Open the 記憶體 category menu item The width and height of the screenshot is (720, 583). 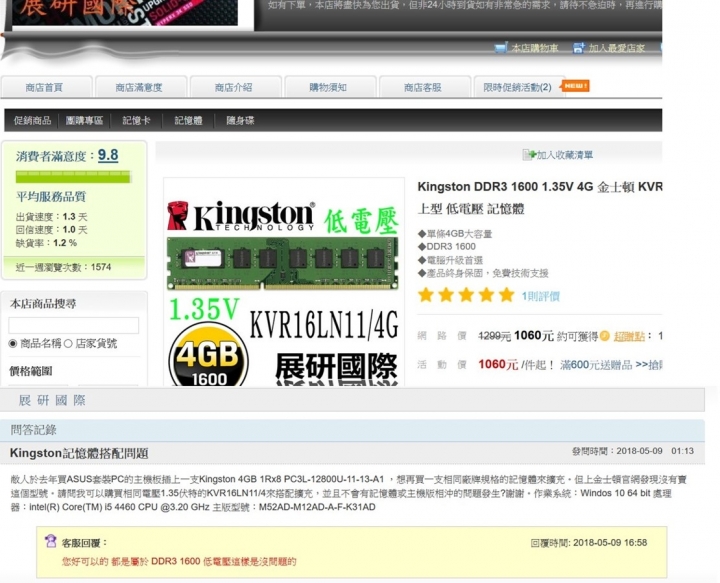(x=188, y=120)
